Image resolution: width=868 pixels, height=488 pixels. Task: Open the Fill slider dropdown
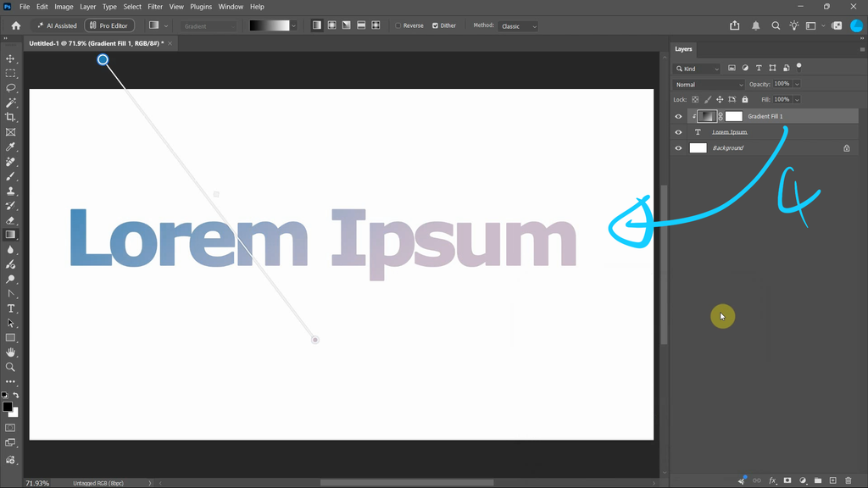797,100
